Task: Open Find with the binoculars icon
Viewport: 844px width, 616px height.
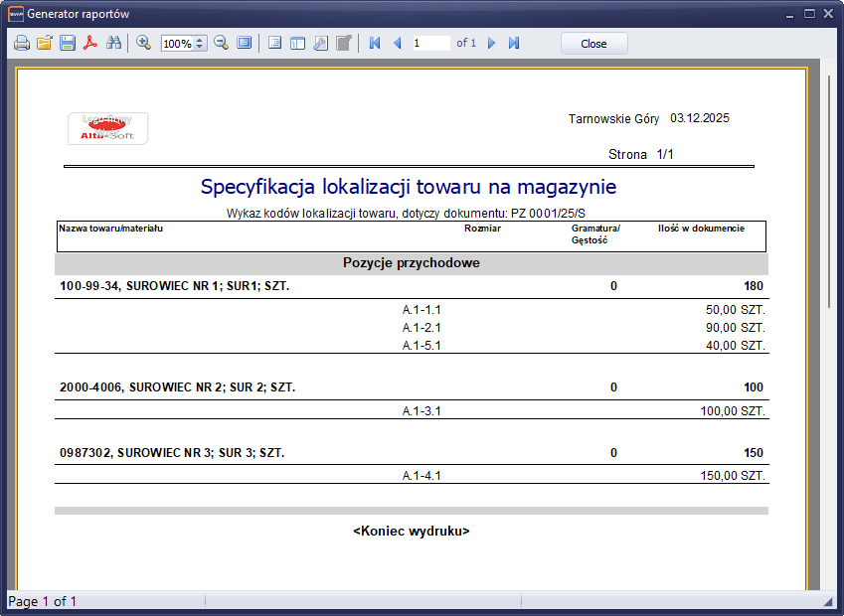Action: tap(113, 44)
